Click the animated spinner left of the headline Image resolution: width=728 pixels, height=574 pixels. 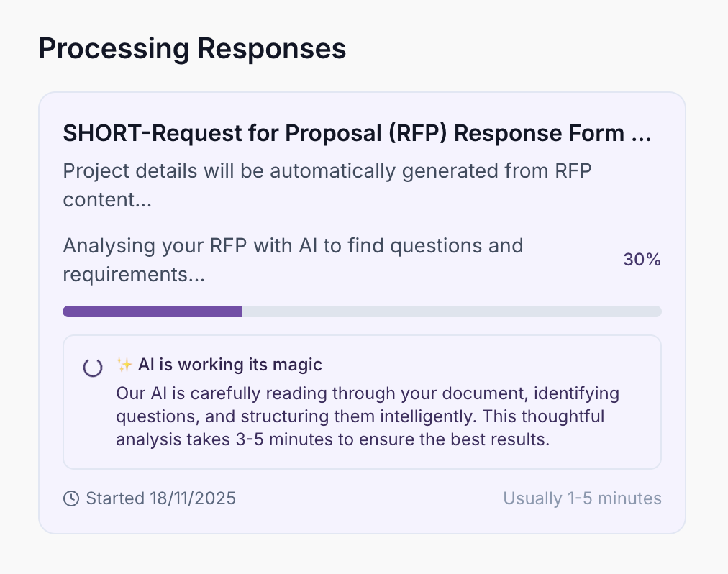coord(93,367)
